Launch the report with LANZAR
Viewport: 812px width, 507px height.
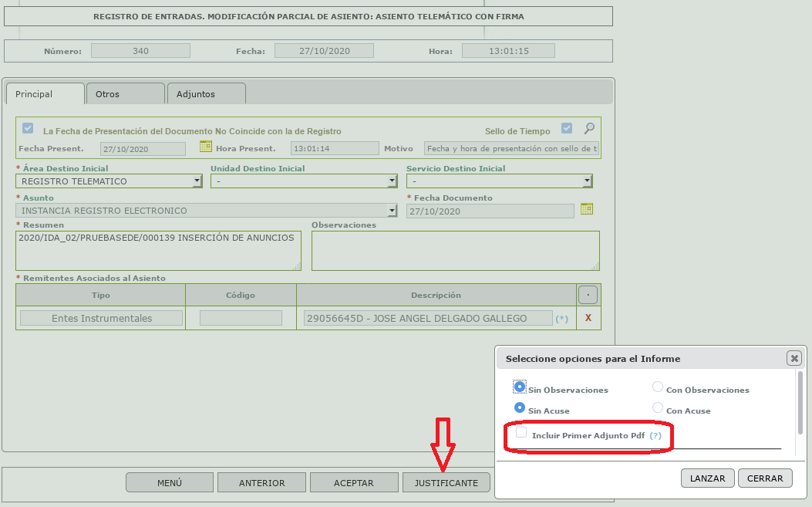pyautogui.click(x=707, y=478)
